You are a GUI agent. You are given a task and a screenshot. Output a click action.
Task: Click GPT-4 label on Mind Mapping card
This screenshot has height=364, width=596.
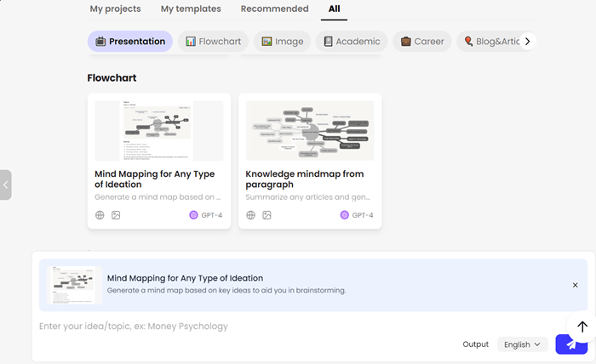click(212, 215)
